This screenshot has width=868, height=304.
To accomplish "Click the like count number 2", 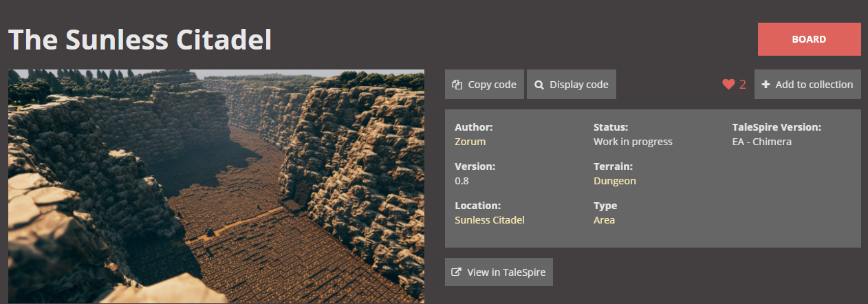I will click(743, 85).
